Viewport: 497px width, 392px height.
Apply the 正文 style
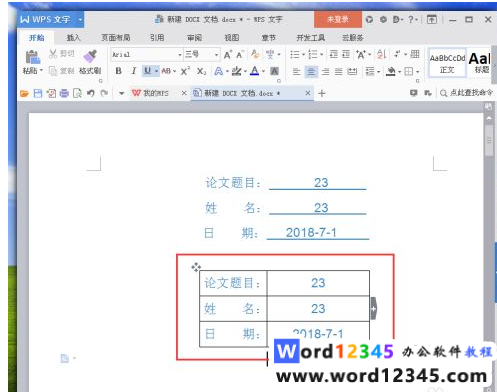447,63
